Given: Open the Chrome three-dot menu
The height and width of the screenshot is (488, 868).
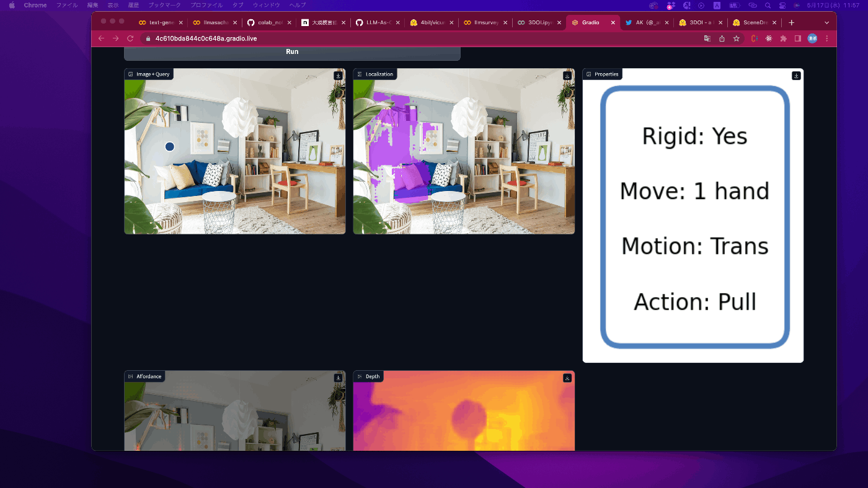Looking at the screenshot, I should (827, 38).
